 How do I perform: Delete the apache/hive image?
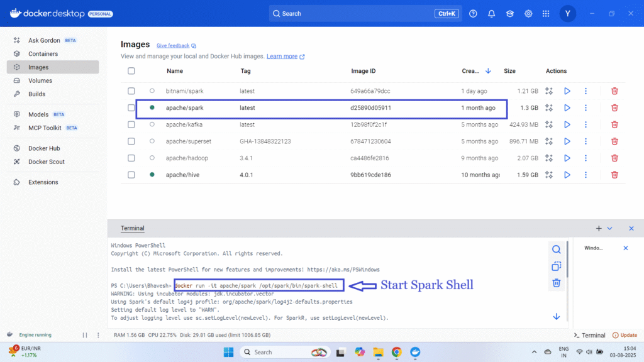pos(614,175)
